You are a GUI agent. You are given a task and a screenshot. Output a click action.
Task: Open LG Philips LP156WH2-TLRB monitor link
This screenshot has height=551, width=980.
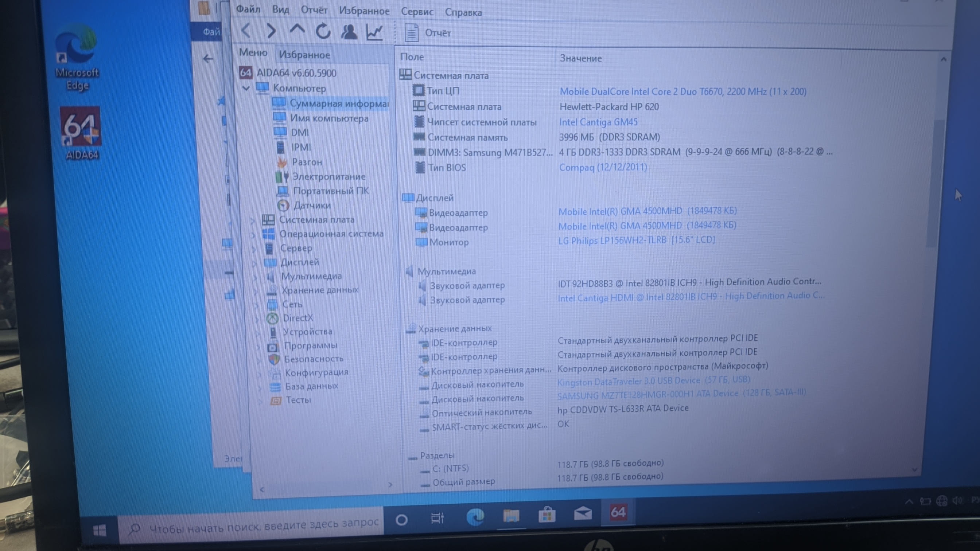pyautogui.click(x=637, y=240)
